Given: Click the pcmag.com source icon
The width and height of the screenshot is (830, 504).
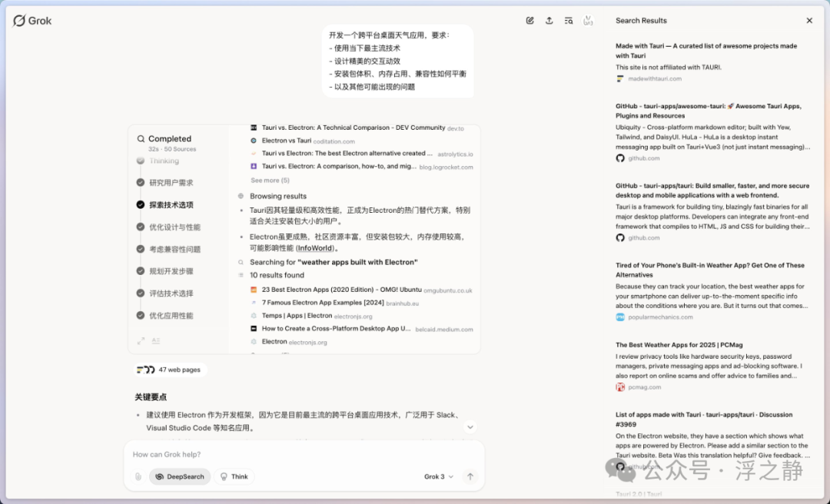Looking at the screenshot, I should (620, 387).
